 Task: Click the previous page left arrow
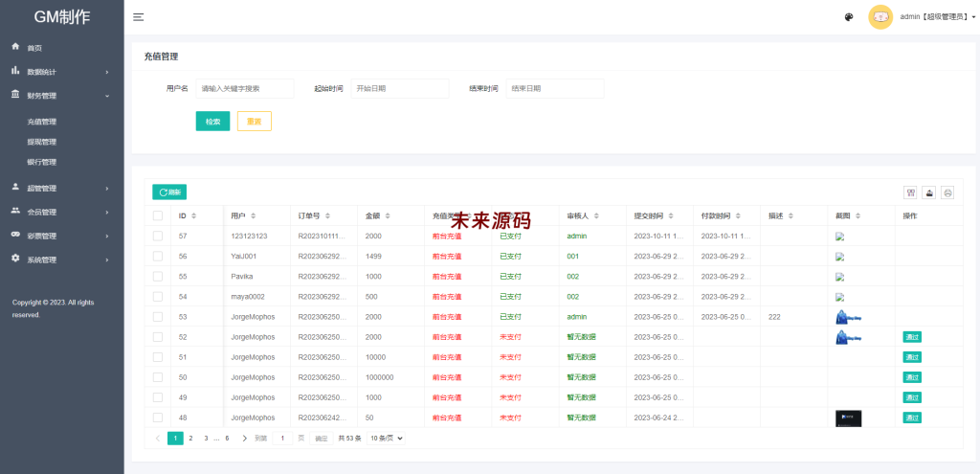click(x=158, y=439)
